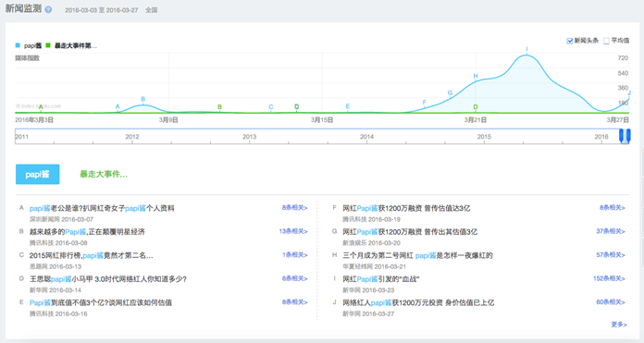This screenshot has width=644, height=343.
Task: Click the 2014 label on year timeline
Action: tap(366, 137)
